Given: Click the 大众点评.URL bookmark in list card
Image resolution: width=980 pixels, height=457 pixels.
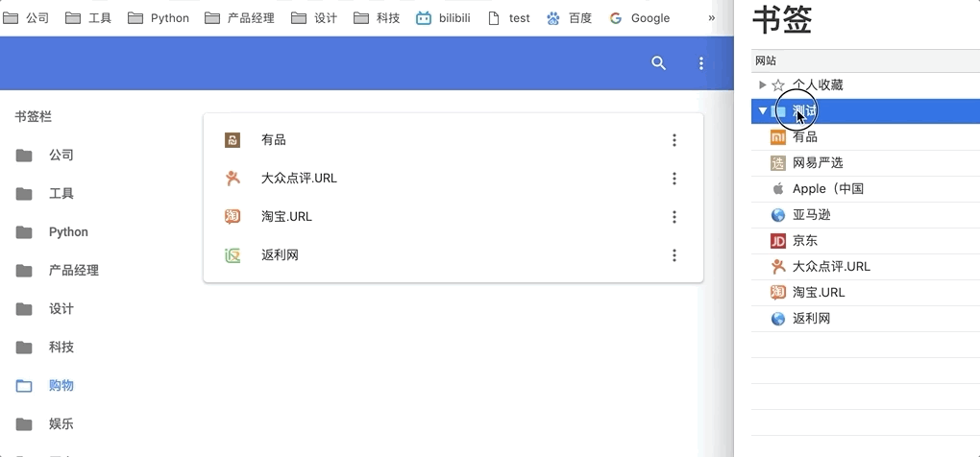Looking at the screenshot, I should (x=453, y=179).
